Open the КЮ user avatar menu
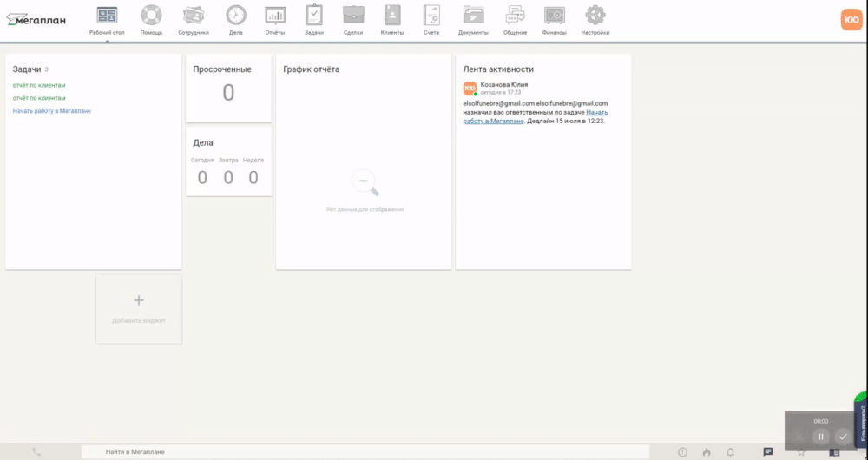 click(852, 19)
